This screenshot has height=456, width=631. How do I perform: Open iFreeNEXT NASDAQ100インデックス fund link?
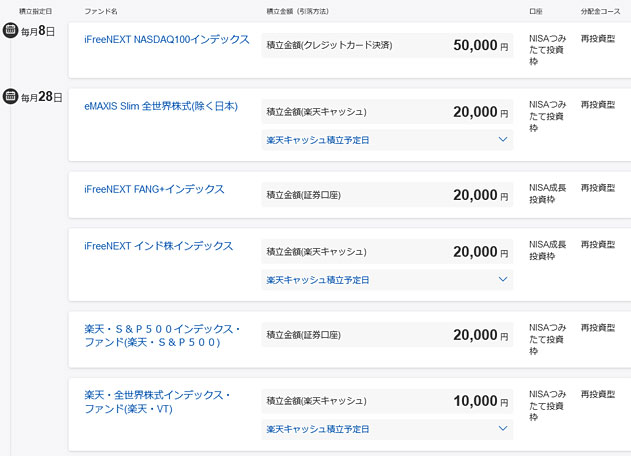pos(167,39)
